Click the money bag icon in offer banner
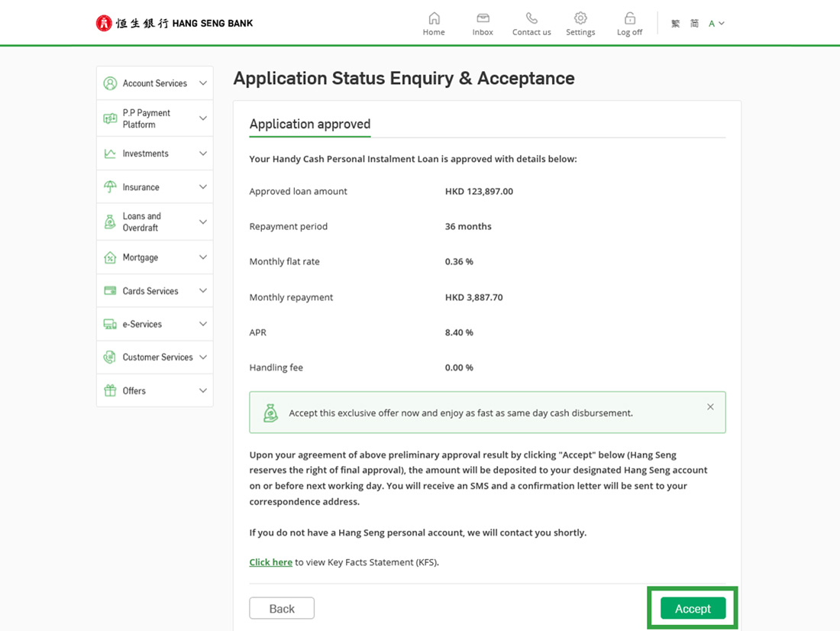 (x=271, y=413)
